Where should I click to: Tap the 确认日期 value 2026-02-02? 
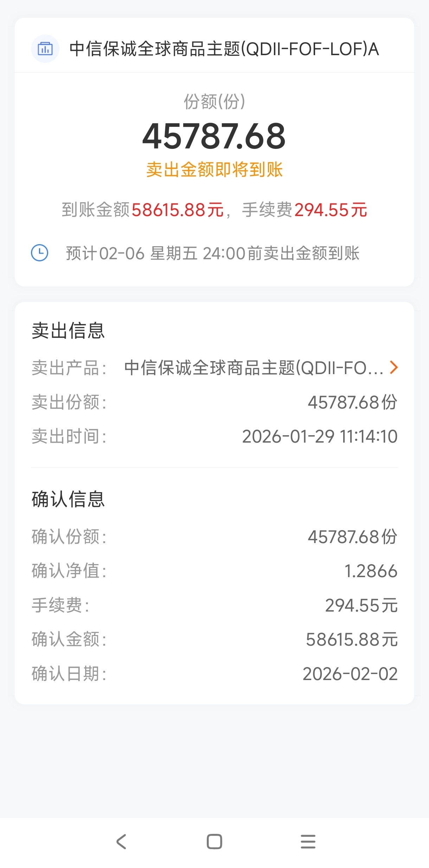350,674
